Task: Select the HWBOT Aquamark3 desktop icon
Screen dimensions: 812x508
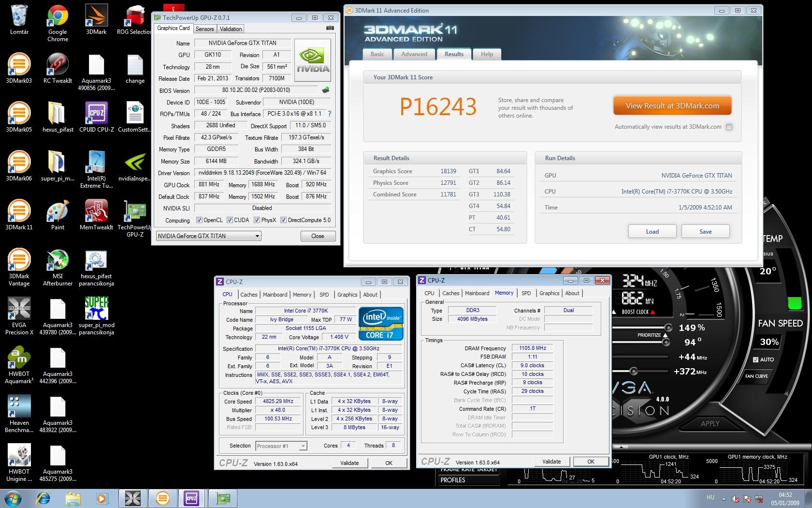Action: pos(19,365)
